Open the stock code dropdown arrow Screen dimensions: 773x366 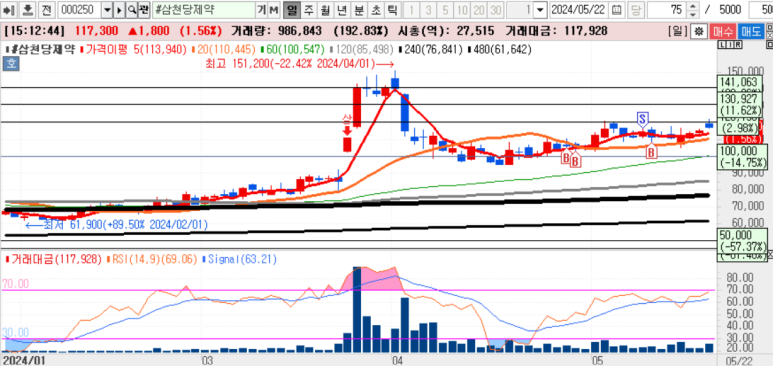[106, 9]
